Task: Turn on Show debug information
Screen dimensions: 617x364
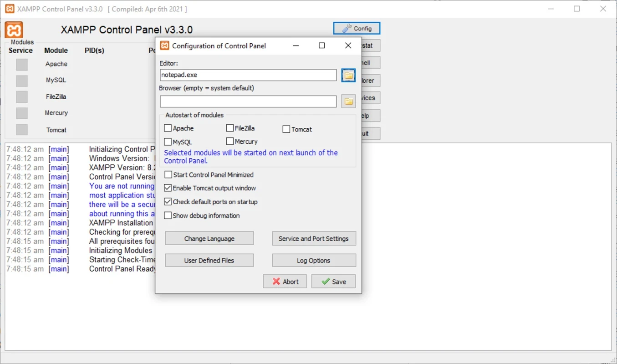Action: click(168, 216)
